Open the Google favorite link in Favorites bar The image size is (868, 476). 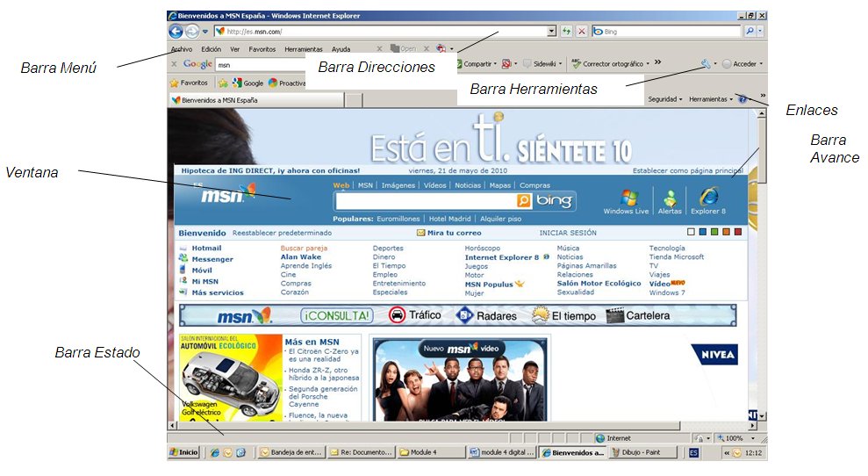[248, 83]
